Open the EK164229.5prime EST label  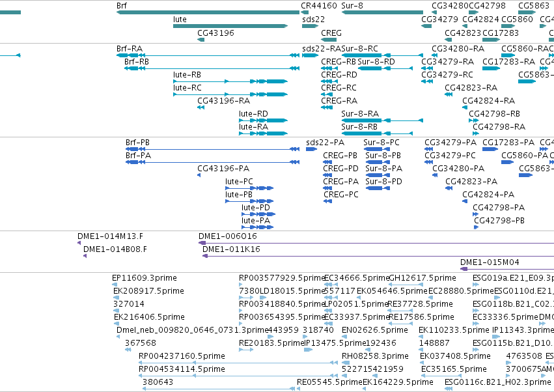[398, 382]
